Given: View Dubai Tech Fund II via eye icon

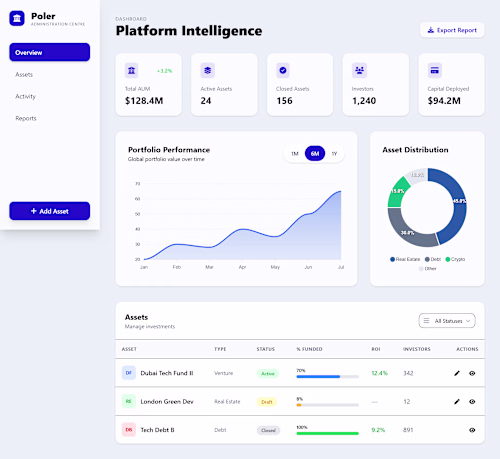Looking at the screenshot, I should pyautogui.click(x=472, y=373).
